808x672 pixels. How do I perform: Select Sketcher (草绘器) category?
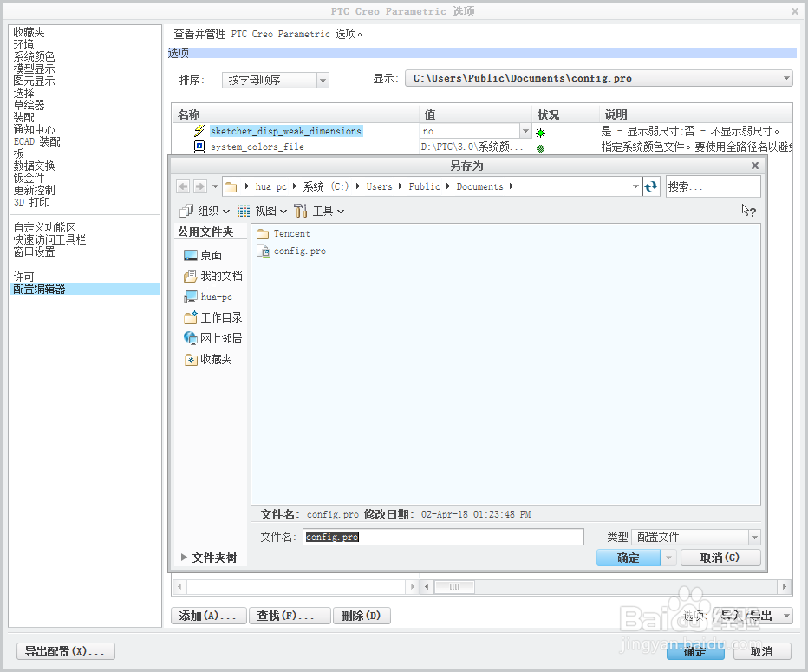click(x=29, y=105)
